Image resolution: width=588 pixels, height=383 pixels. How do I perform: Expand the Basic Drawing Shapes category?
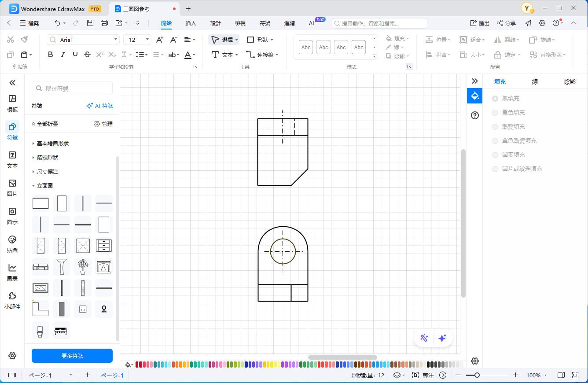pos(53,144)
